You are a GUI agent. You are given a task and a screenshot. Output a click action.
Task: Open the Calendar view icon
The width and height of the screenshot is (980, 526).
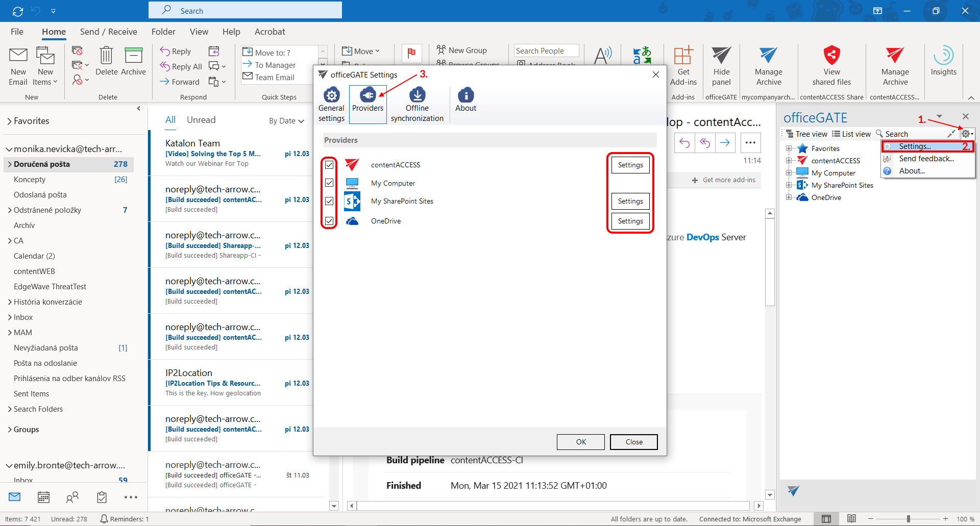click(x=44, y=497)
